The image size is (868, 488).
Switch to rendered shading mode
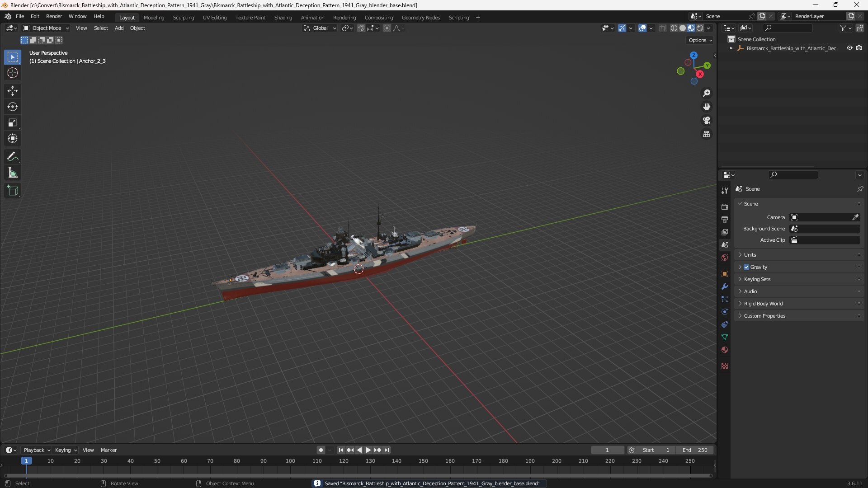coord(700,28)
